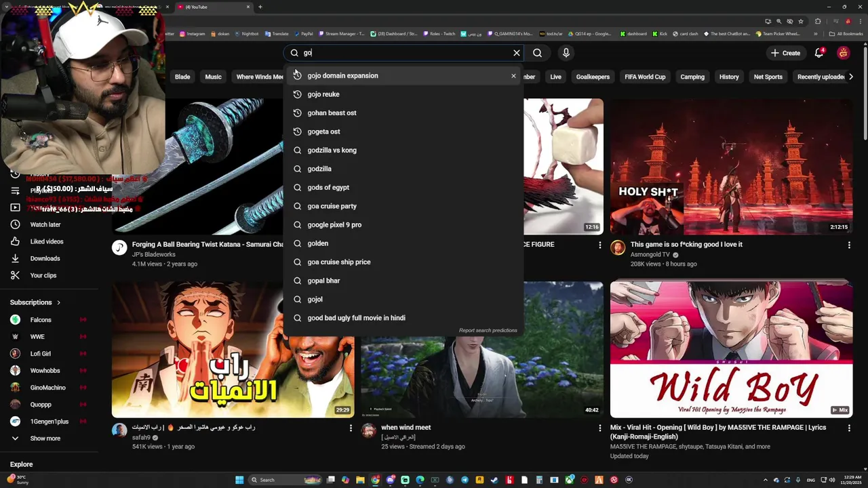Screen dimensions: 868x488
Task: Start voice search with microphone icon
Action: point(566,53)
